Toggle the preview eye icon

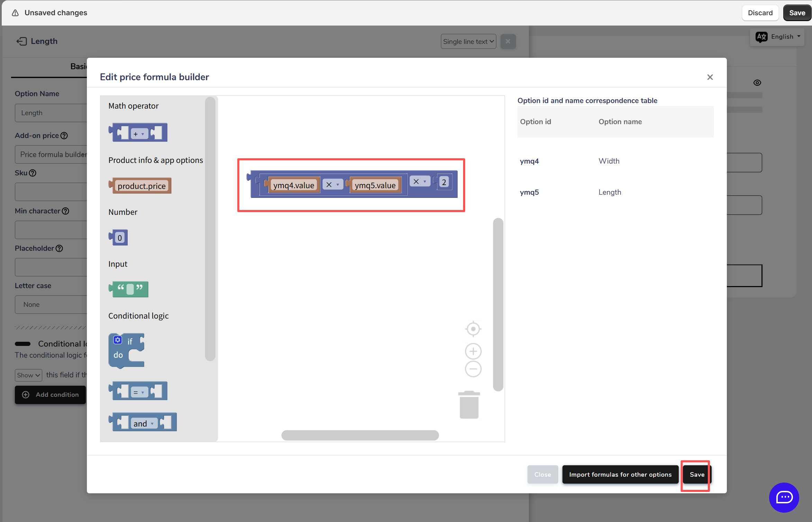(757, 83)
